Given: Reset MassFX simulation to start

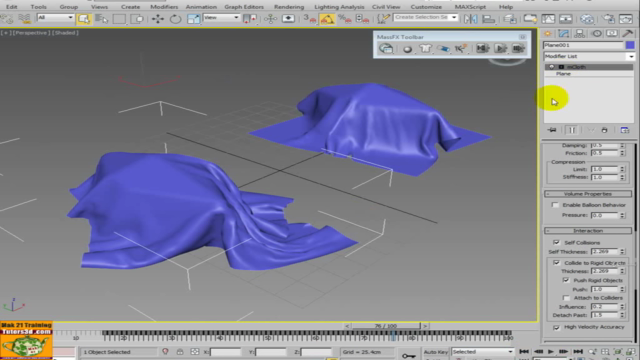Looking at the screenshot, I should click(482, 48).
